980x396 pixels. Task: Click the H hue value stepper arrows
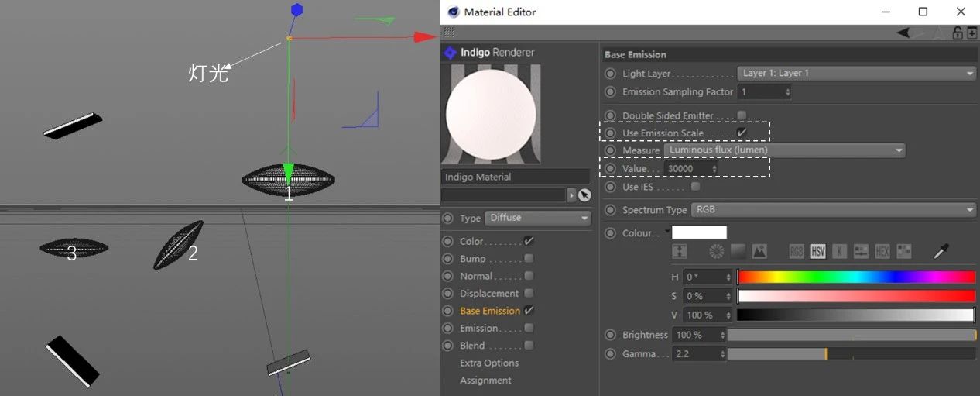[729, 277]
